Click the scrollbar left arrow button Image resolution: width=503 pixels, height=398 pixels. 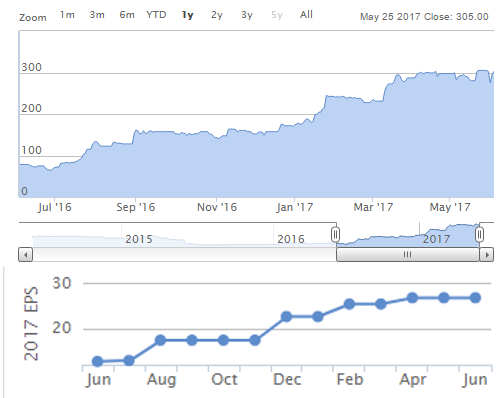[25, 255]
